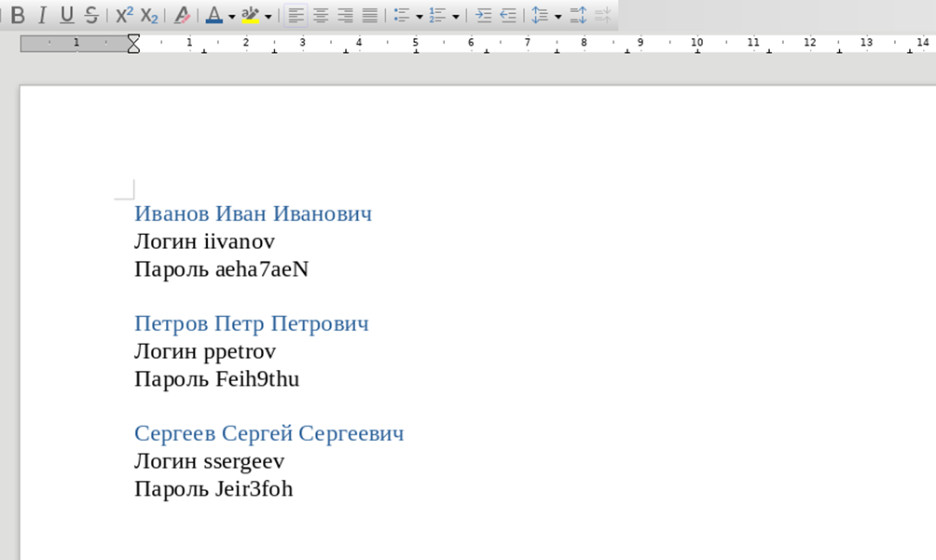Expand the bullet list style dropdown

(420, 16)
